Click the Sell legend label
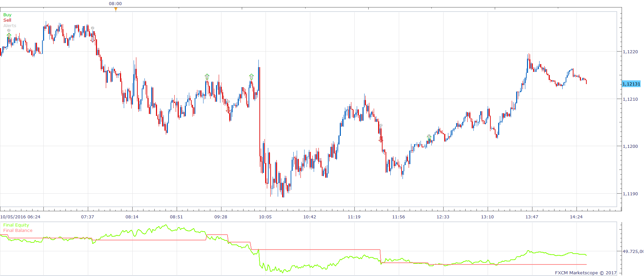644x276 pixels. pos(7,20)
